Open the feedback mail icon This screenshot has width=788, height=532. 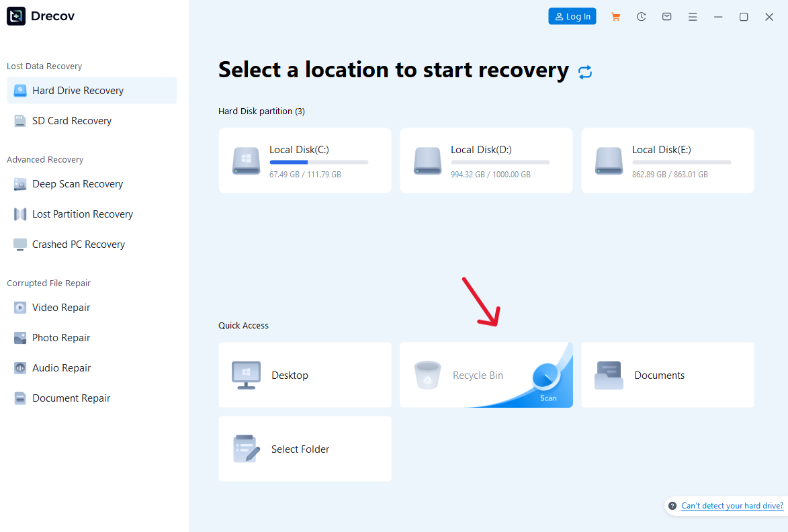pyautogui.click(x=666, y=16)
